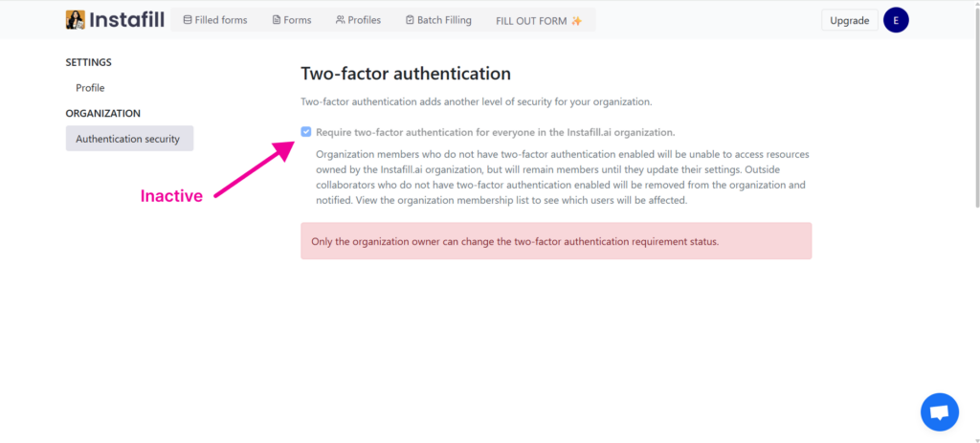The height and width of the screenshot is (443, 980).
Task: Open the Profile settings link in sidebar
Action: pyautogui.click(x=90, y=88)
